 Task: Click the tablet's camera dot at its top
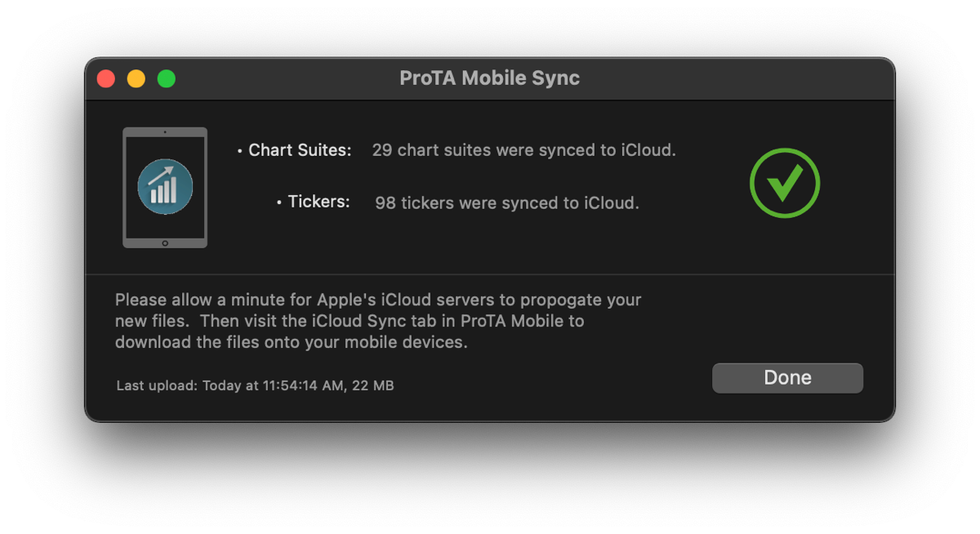click(x=165, y=132)
